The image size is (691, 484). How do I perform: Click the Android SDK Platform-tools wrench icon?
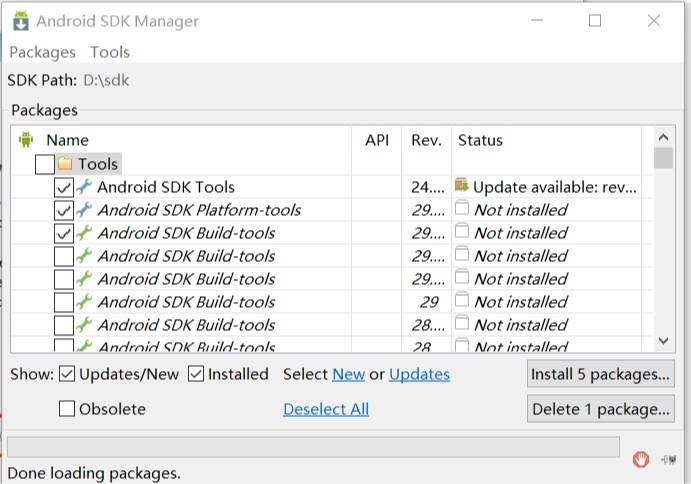(x=84, y=210)
